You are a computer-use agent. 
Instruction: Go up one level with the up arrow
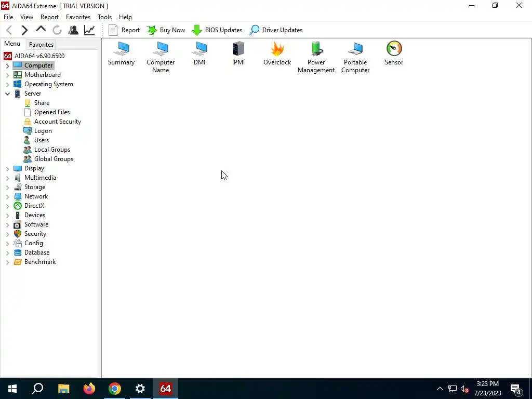point(41,30)
